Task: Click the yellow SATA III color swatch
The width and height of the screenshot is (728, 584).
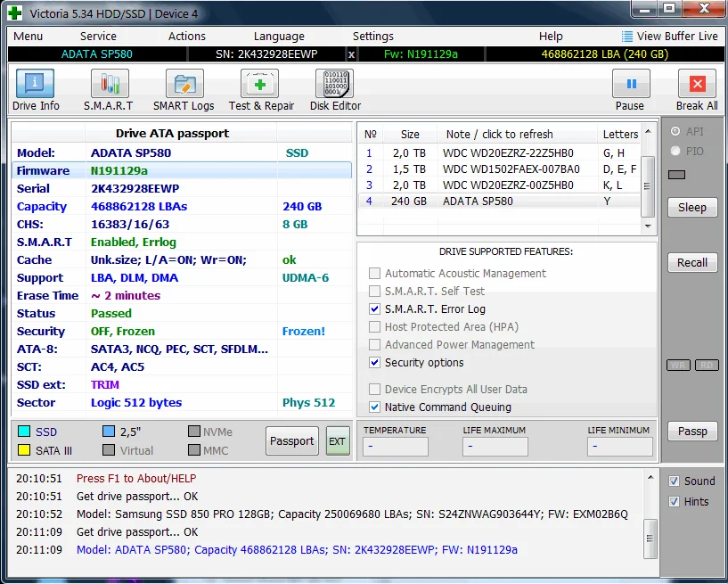Action: (x=24, y=450)
